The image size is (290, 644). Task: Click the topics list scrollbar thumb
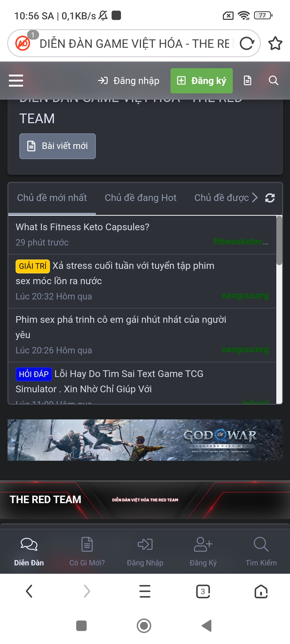(x=279, y=240)
